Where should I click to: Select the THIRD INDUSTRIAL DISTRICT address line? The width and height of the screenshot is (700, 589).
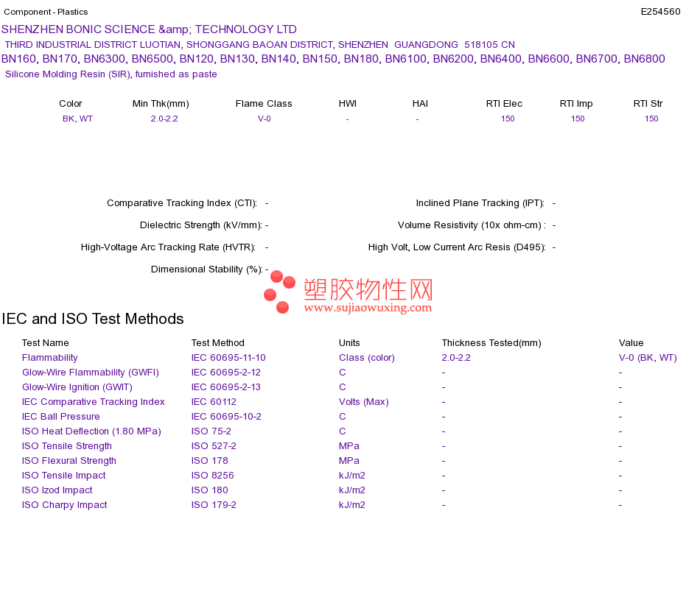click(x=260, y=45)
